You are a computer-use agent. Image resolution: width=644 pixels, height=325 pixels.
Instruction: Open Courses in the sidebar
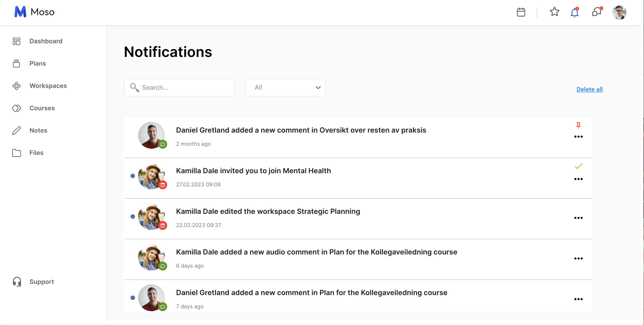pos(42,108)
